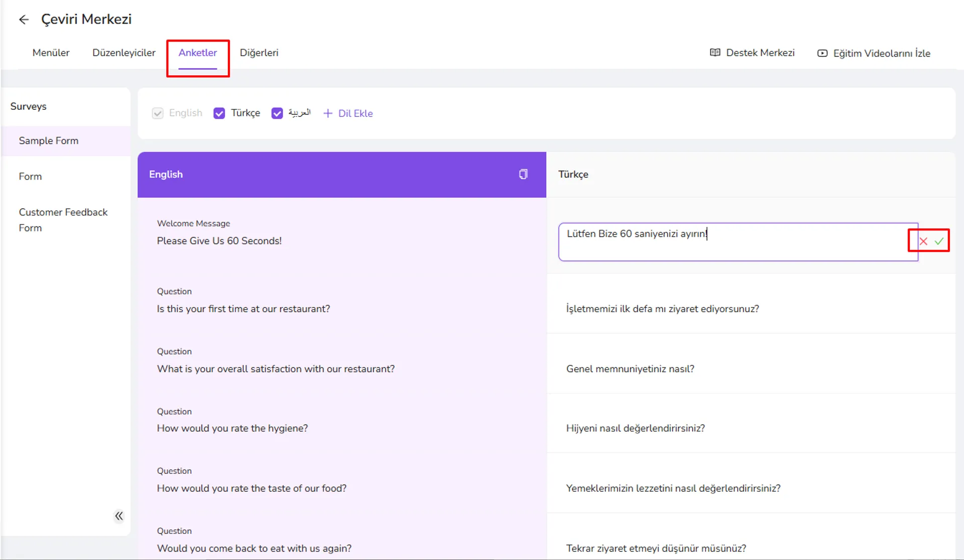Edit translation 'Yemeklerimizin lezzetini nasıl değerlendirirsiniz?'
The height and width of the screenshot is (560, 964).
pyautogui.click(x=673, y=488)
